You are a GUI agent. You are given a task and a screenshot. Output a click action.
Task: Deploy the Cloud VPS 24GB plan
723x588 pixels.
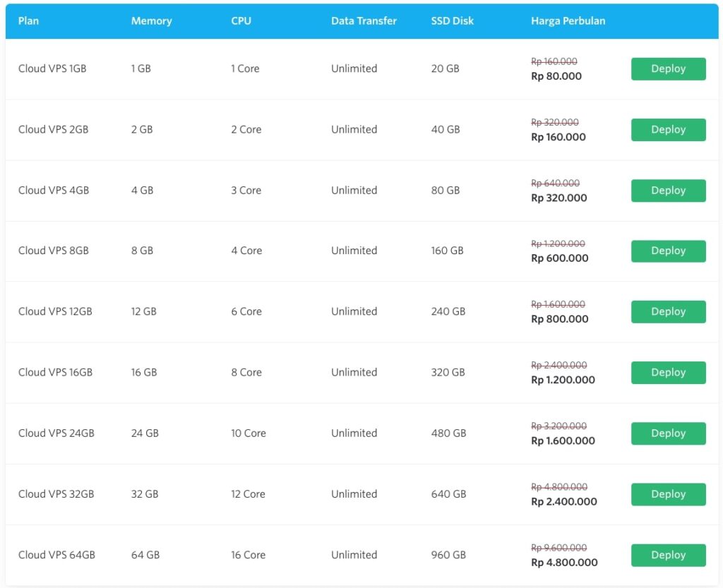click(x=668, y=433)
